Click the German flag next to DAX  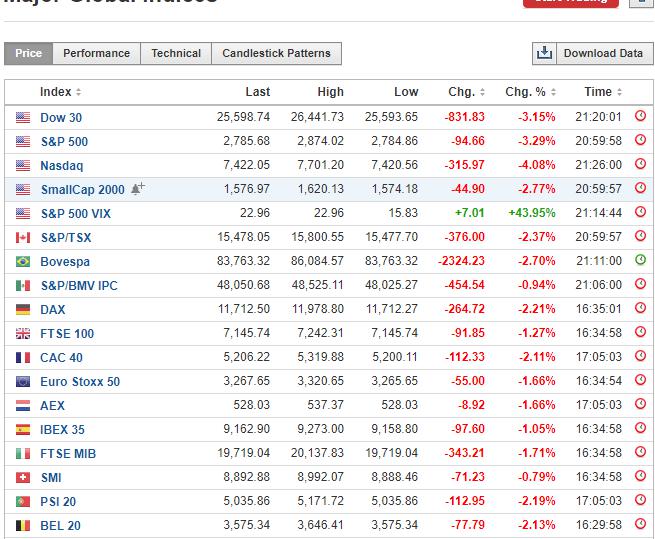[x=23, y=310]
